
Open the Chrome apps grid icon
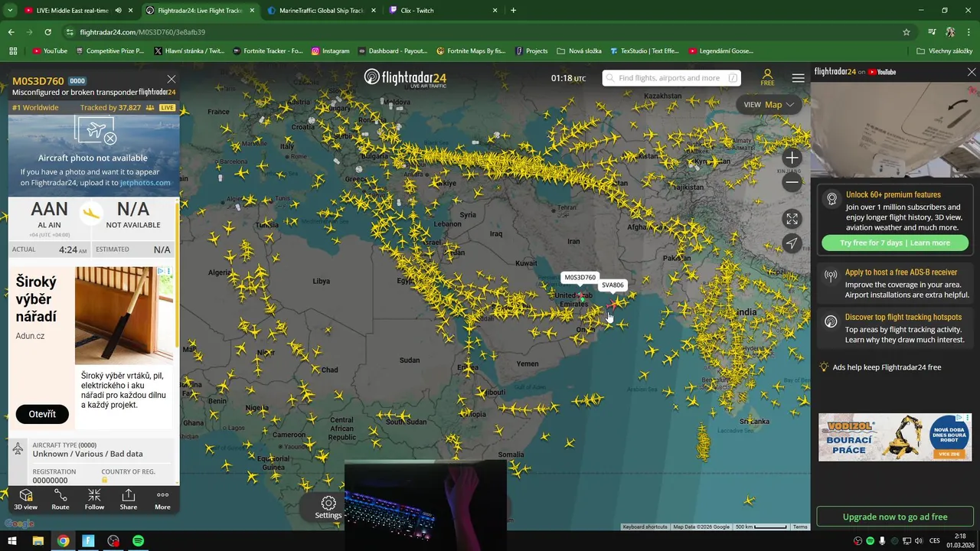(x=13, y=51)
